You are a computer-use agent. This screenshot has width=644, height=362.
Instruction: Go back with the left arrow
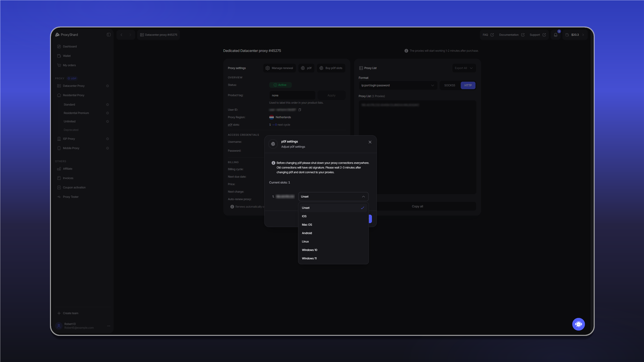pos(121,35)
